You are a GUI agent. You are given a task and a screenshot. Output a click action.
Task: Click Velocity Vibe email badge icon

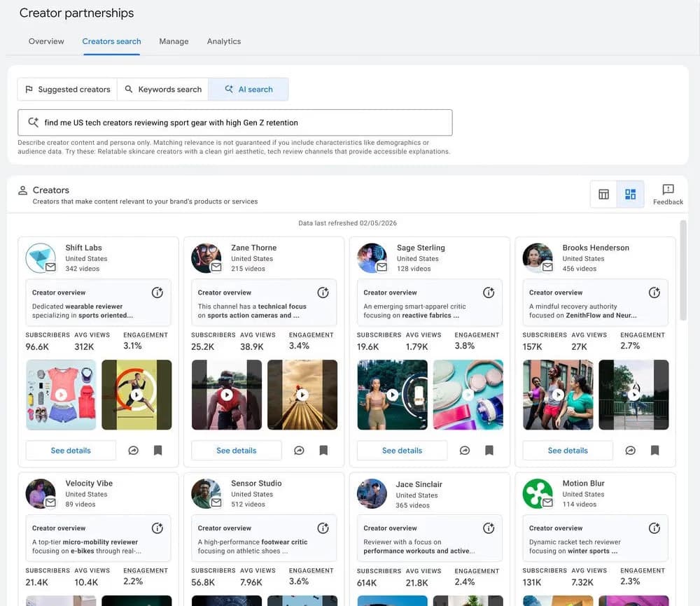point(50,502)
